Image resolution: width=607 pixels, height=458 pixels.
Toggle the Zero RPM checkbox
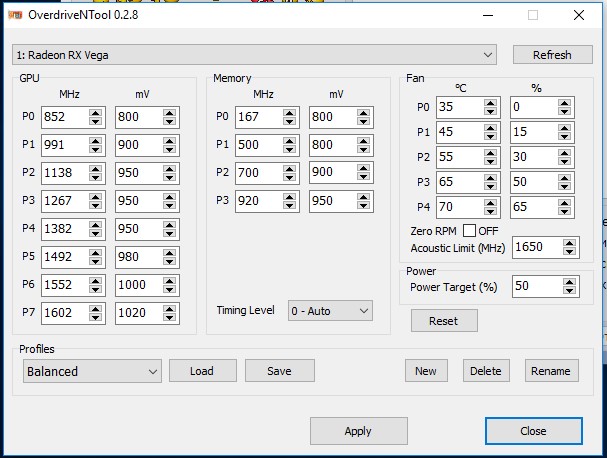coord(469,231)
